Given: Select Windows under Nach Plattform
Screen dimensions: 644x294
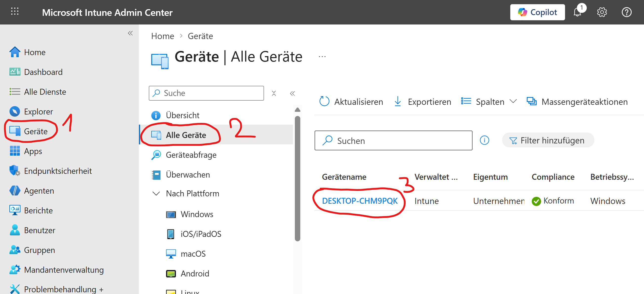Looking at the screenshot, I should pyautogui.click(x=197, y=214).
